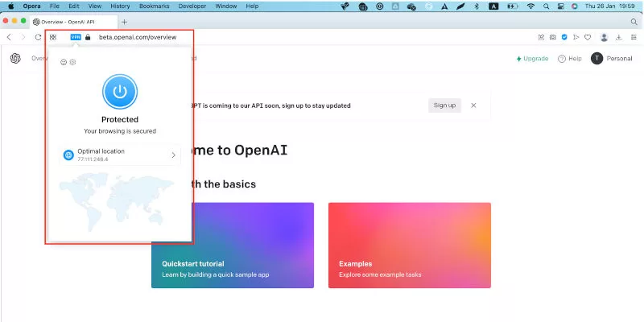The image size is (644, 322).
Task: Click the date and time display
Action: pos(609,6)
